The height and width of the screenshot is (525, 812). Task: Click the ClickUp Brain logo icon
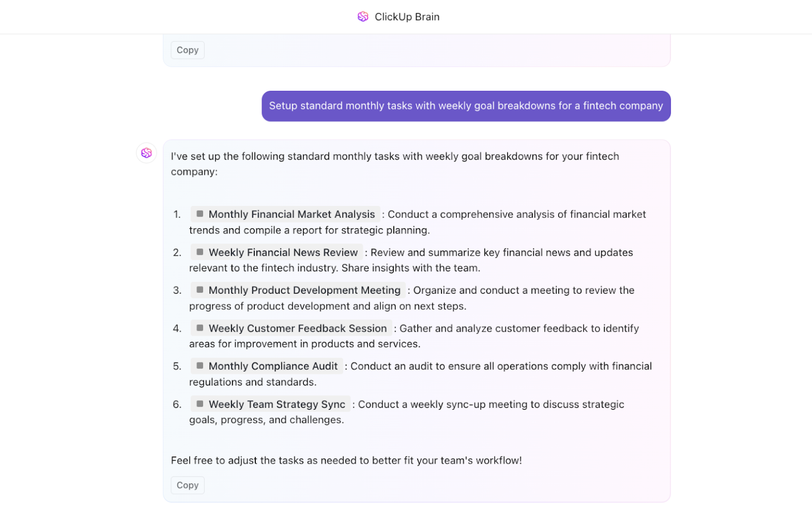[363, 16]
